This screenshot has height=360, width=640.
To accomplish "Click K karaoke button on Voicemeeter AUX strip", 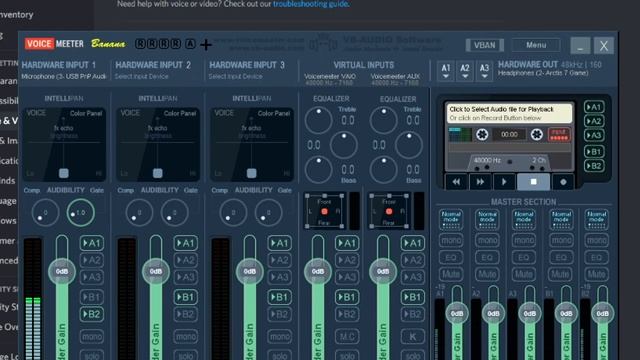I will 412,336.
